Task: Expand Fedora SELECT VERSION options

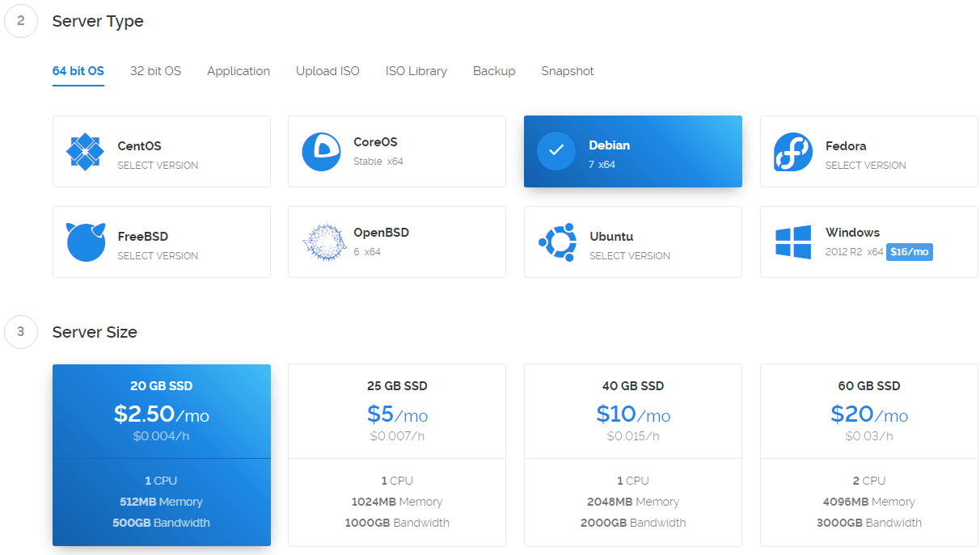Action: coord(865,166)
